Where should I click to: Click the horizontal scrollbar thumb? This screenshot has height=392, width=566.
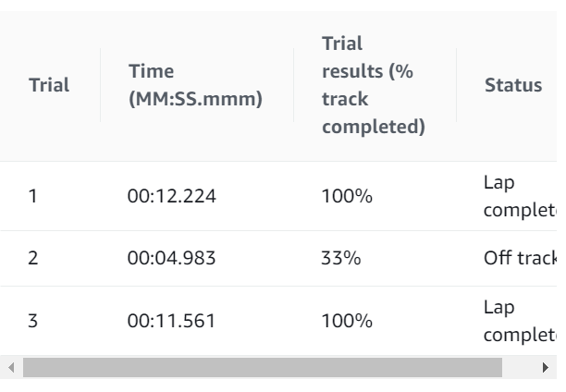click(x=262, y=368)
